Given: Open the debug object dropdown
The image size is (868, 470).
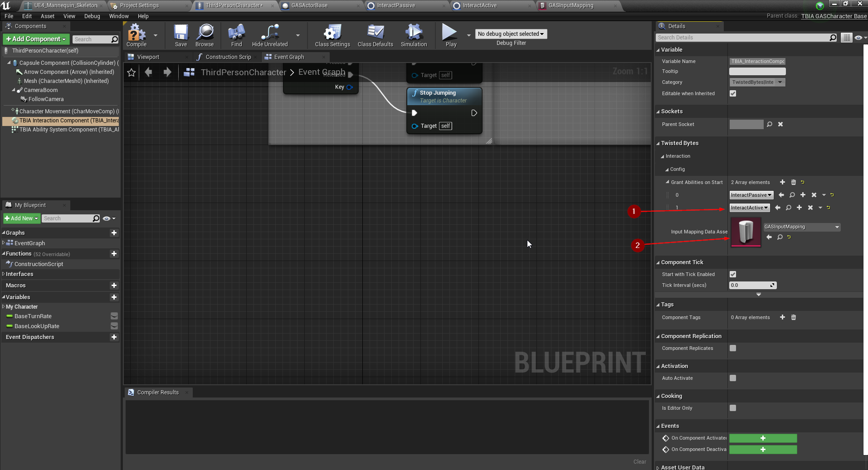Looking at the screenshot, I should [511, 34].
